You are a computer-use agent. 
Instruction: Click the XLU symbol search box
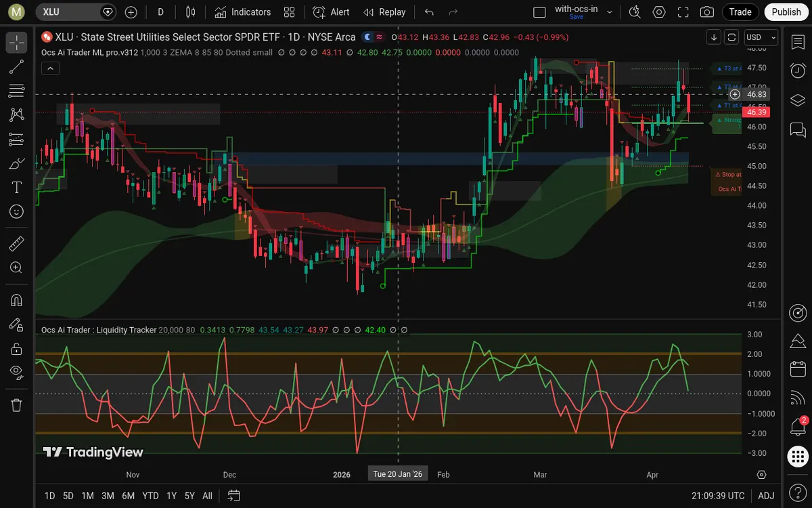76,12
